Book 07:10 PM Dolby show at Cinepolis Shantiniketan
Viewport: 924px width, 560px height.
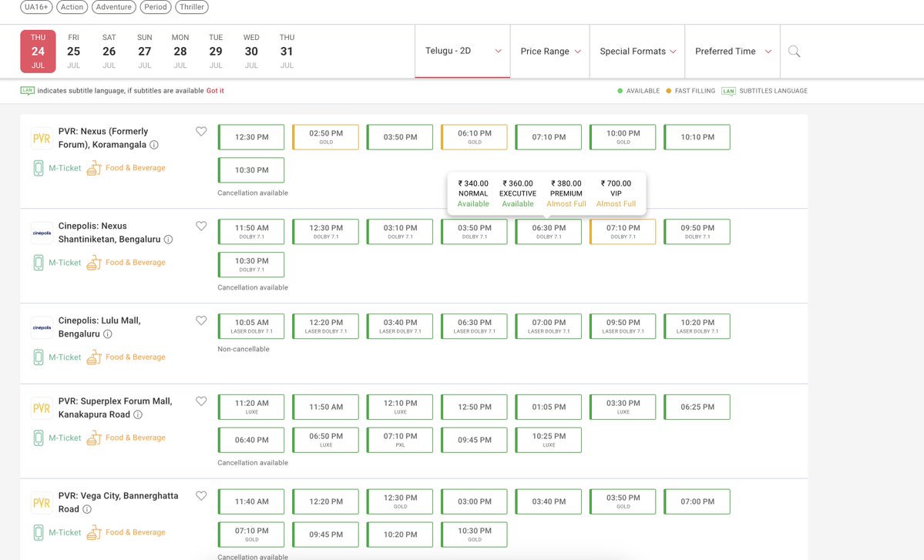click(623, 231)
